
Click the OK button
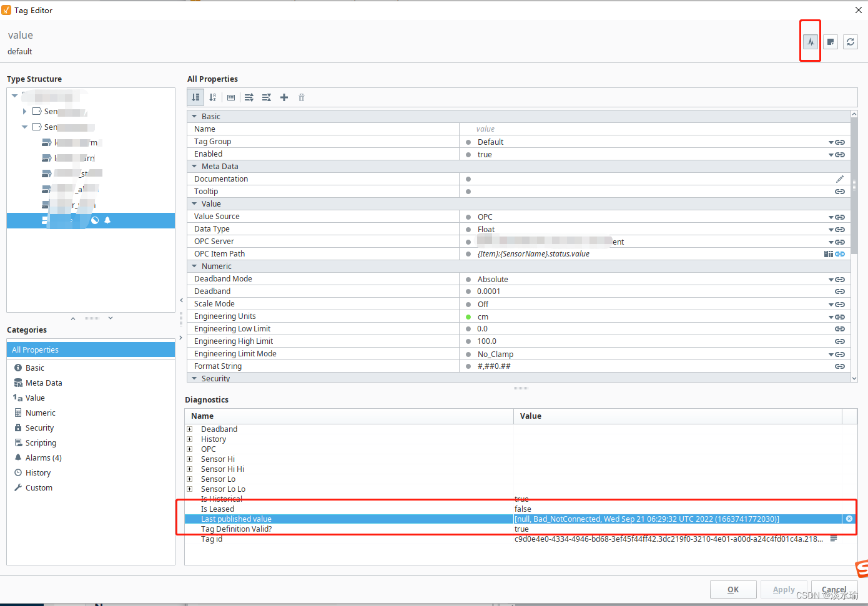tap(733, 589)
